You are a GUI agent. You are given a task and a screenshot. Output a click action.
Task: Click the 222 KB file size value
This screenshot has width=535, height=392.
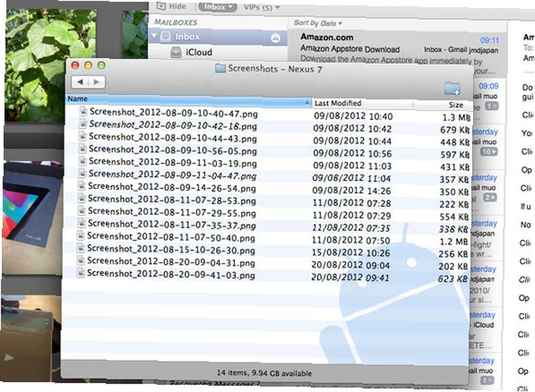pos(454,205)
